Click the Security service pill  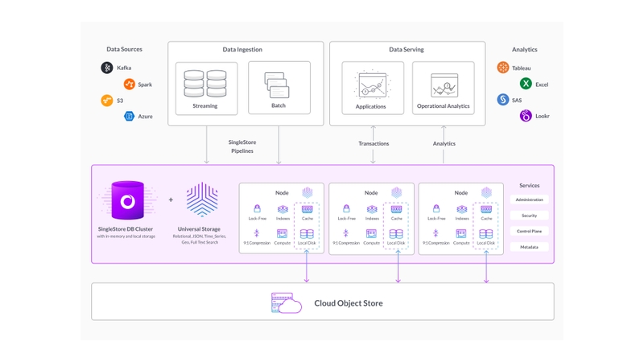click(x=530, y=216)
